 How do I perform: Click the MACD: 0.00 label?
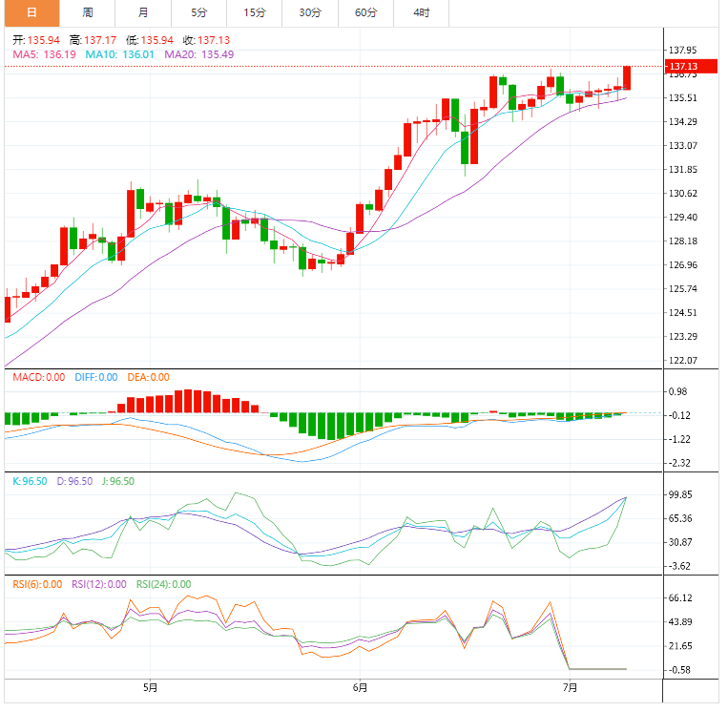tap(38, 377)
